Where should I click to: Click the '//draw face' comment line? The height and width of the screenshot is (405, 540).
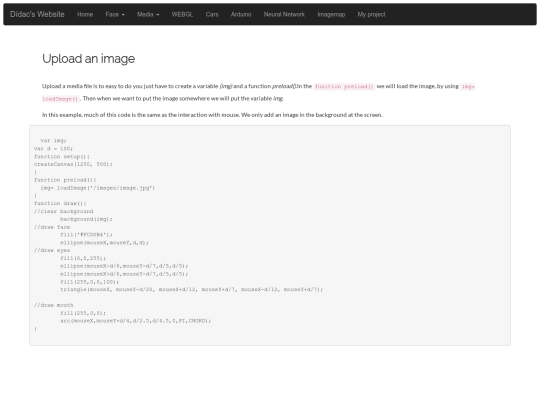52,227
